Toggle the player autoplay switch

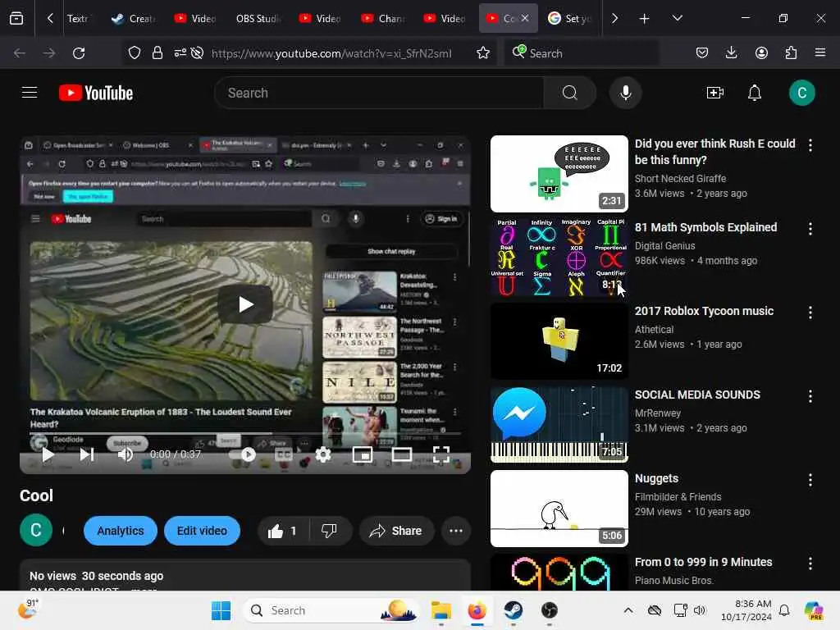click(x=242, y=454)
